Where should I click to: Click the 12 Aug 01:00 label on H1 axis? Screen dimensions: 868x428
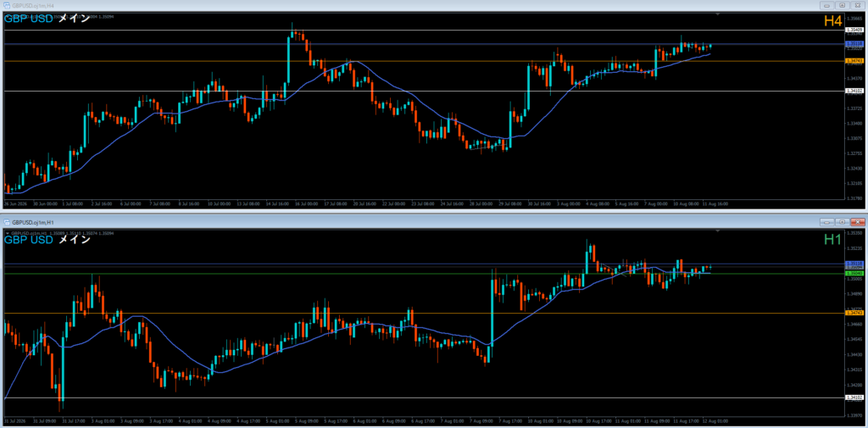[715, 420]
